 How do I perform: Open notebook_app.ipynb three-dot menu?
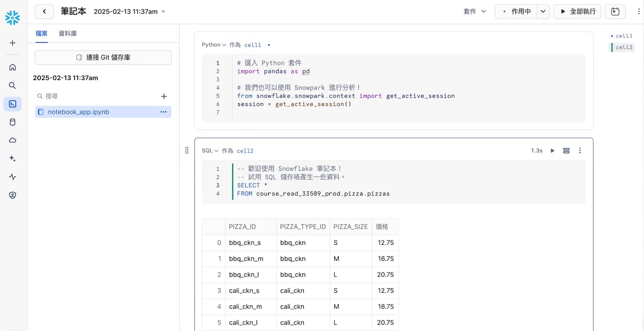point(163,112)
